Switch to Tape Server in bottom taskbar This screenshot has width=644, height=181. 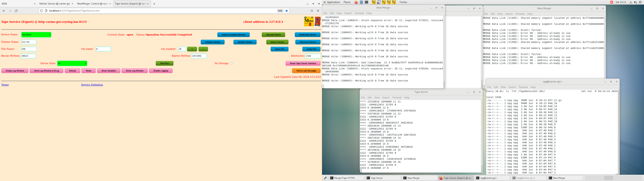[383, 178]
